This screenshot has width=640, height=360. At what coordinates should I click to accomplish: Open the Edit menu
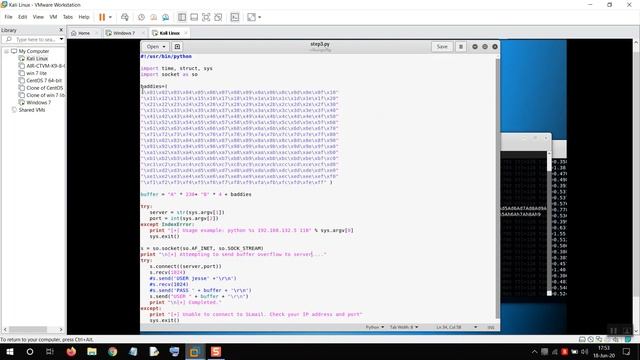pos(22,17)
